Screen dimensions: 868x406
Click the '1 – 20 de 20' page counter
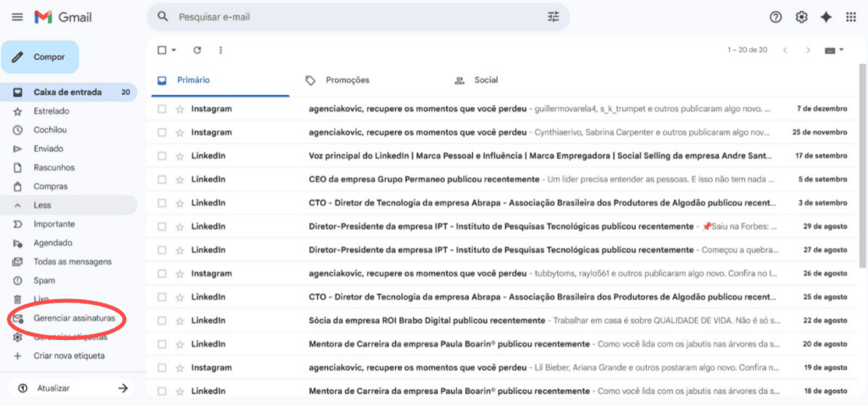coord(748,50)
